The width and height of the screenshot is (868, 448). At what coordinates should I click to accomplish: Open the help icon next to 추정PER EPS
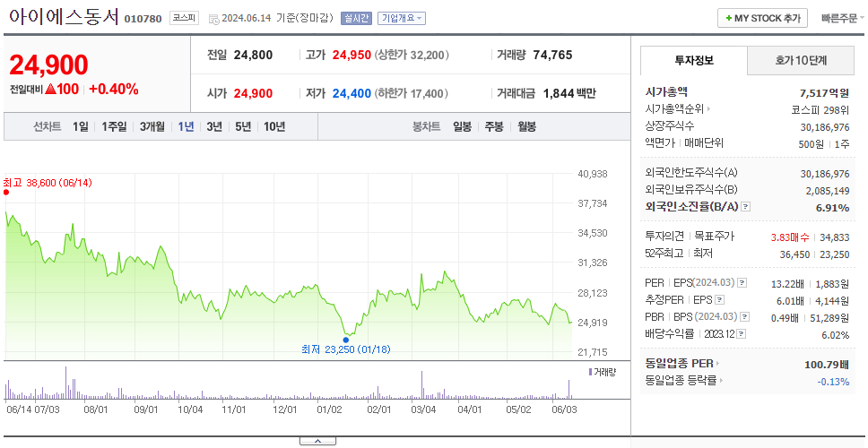[x=720, y=300]
